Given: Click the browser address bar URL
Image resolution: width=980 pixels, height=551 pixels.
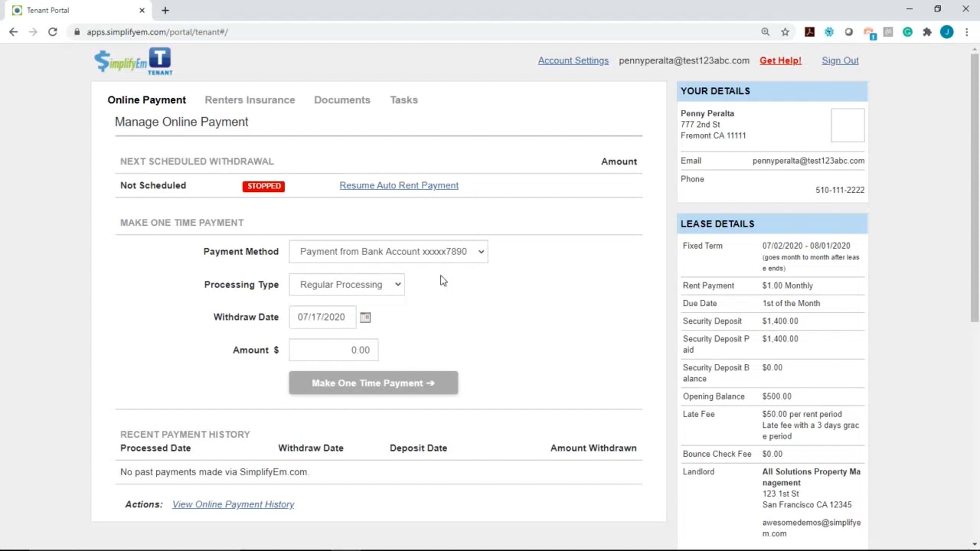Looking at the screenshot, I should [157, 32].
